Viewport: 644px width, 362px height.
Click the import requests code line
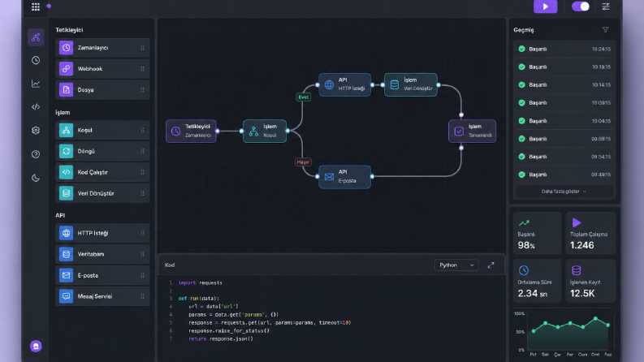[200, 282]
